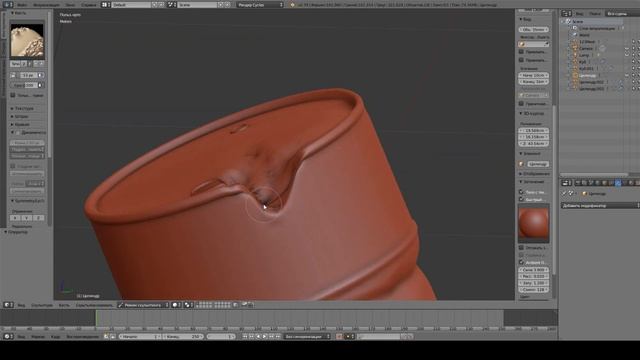The image size is (640, 360).
Task: Open the 3D viewport editor type icon
Action: (x=8, y=305)
